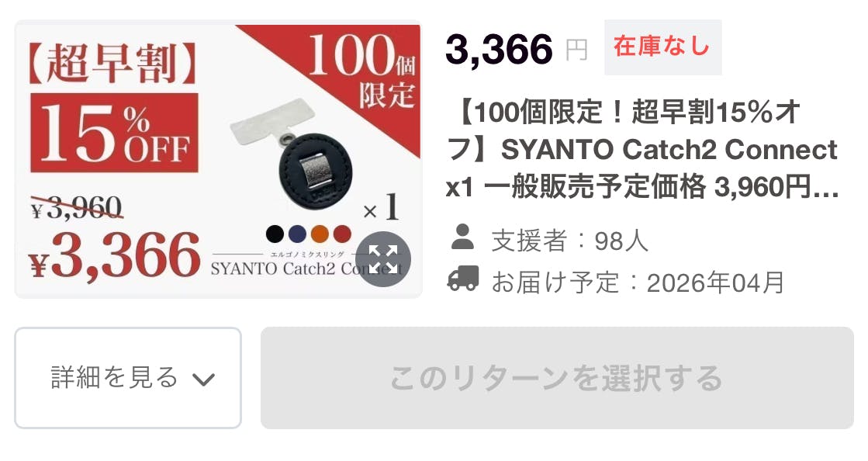Click the 3,366 円 price heading
The image size is (868, 461).
(516, 50)
